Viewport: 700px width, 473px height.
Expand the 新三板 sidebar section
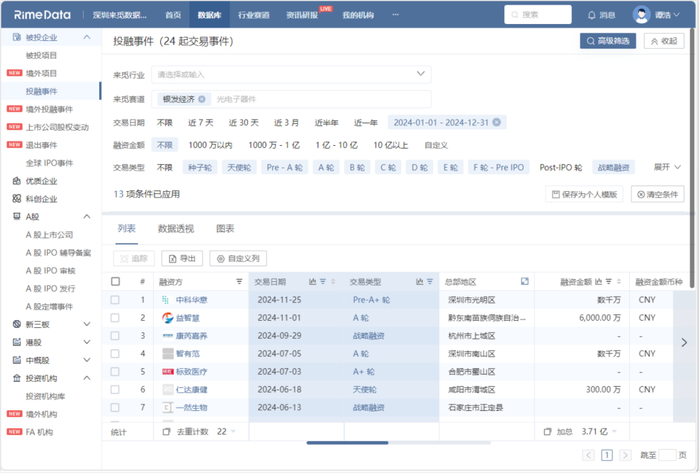click(87, 324)
